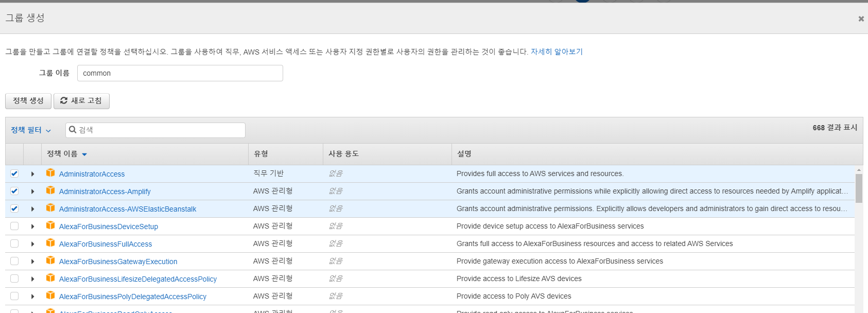Click the orange policy icon beside AdministratorAccess
The image size is (868, 313).
point(50,173)
